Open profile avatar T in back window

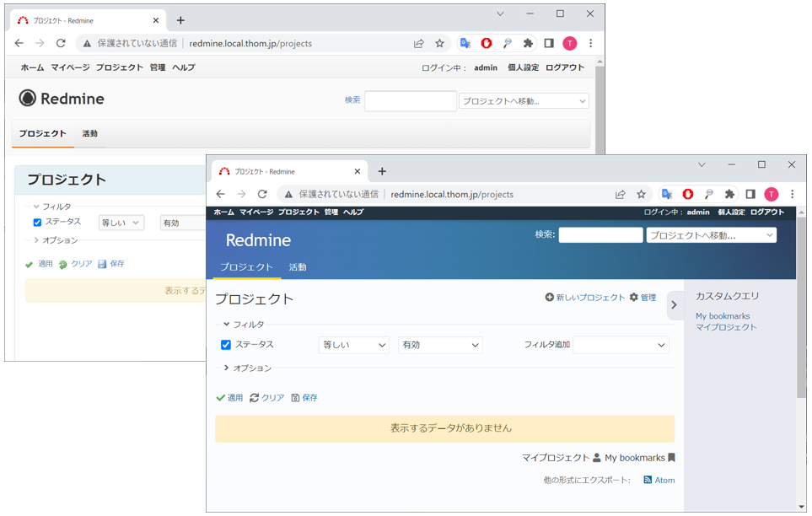pyautogui.click(x=570, y=44)
